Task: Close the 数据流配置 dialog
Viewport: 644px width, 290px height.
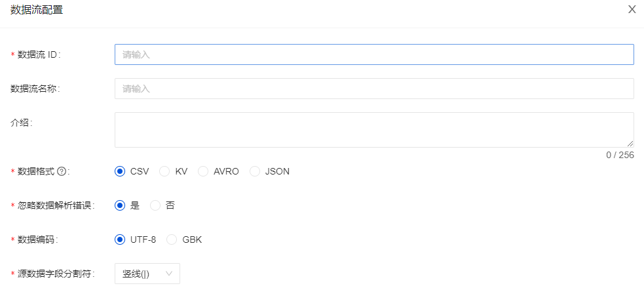Action: (632, 9)
